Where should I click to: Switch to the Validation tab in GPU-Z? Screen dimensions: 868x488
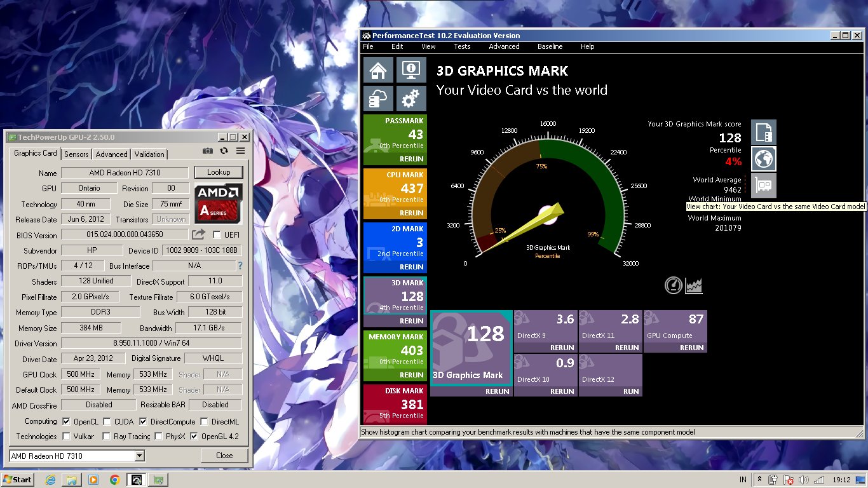[x=149, y=154]
